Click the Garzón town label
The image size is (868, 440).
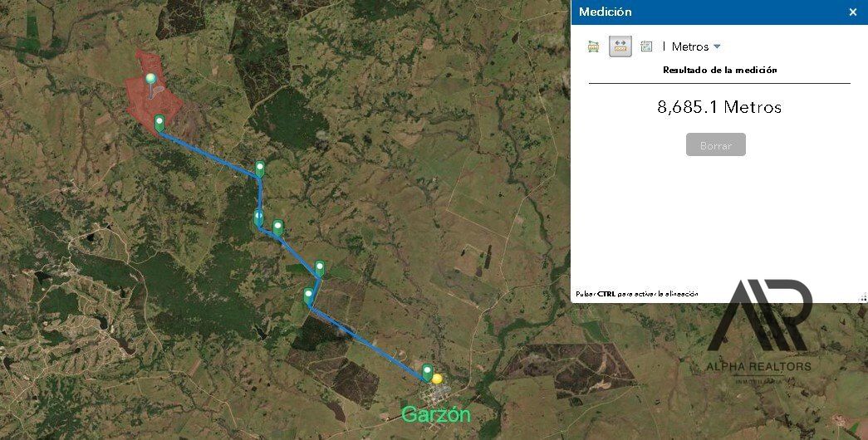(x=435, y=414)
